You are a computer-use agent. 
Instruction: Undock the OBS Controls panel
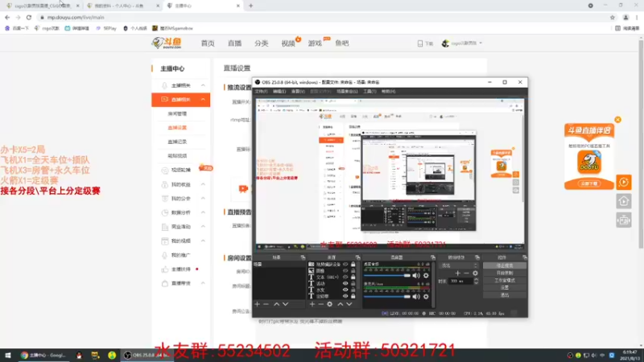tap(525, 257)
